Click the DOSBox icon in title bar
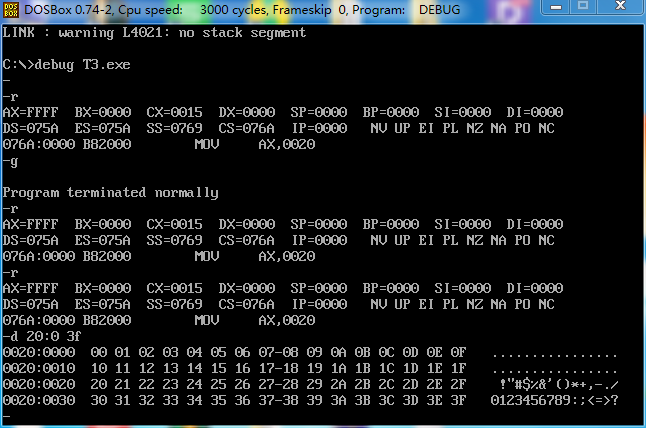 click(x=11, y=10)
